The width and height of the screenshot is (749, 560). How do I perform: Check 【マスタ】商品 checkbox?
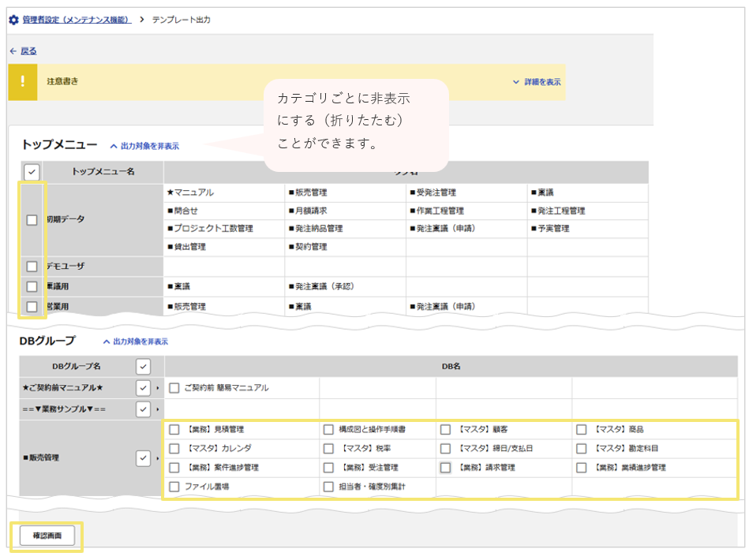pos(582,430)
